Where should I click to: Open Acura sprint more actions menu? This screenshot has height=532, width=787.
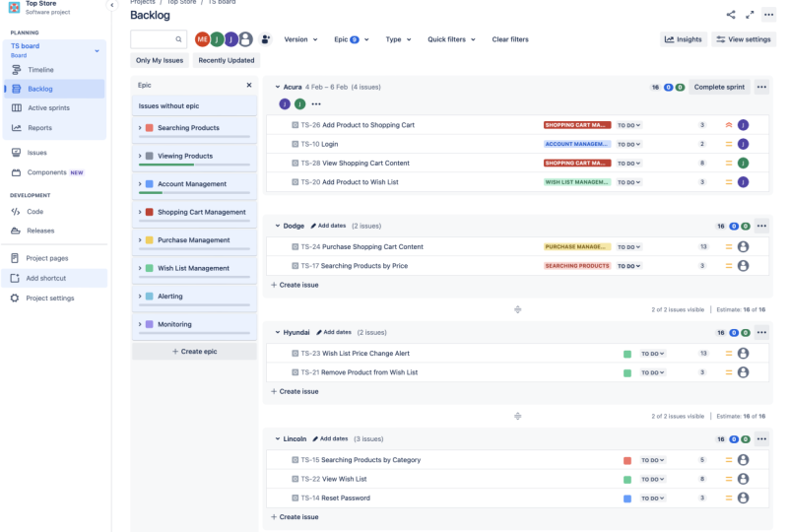tap(761, 87)
